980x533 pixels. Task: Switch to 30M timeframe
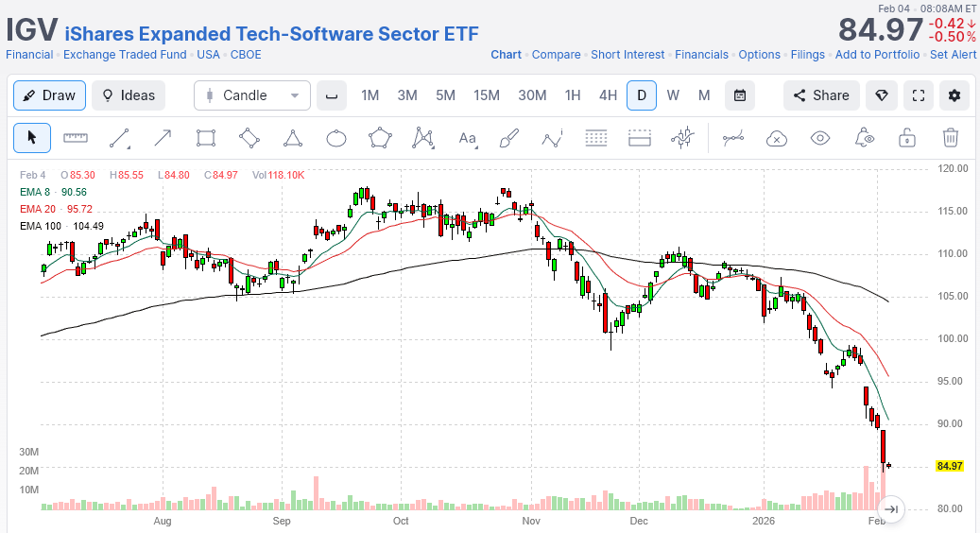click(x=532, y=95)
